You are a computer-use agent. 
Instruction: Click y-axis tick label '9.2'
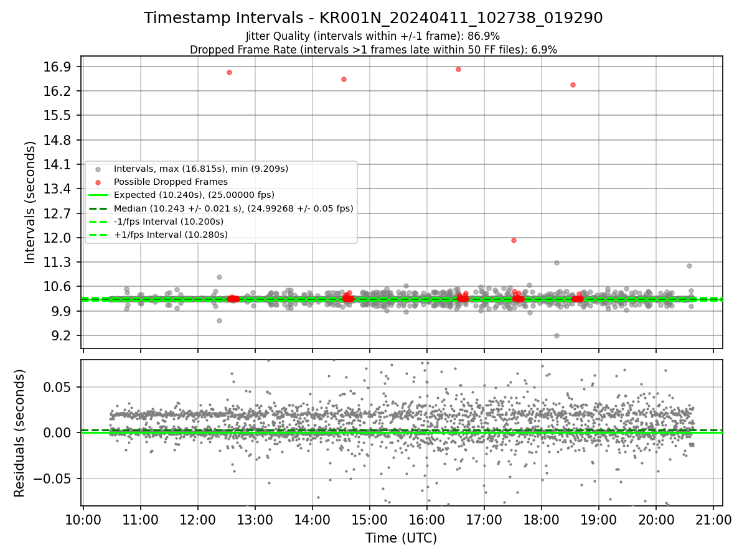coord(62,335)
